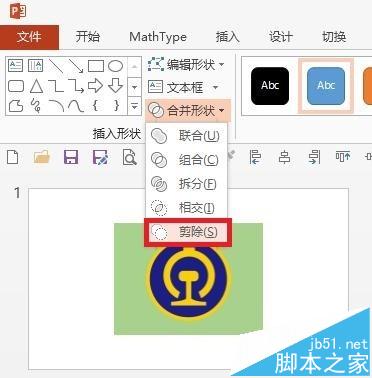Pick the curve shape
This screenshot has width=372, height=378.
(x=76, y=106)
